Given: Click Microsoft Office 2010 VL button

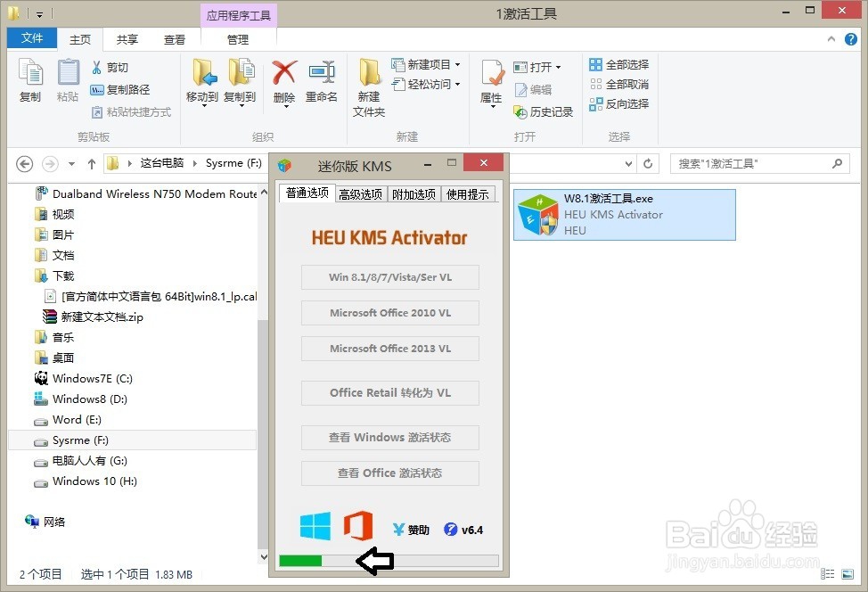Looking at the screenshot, I should click(390, 313).
